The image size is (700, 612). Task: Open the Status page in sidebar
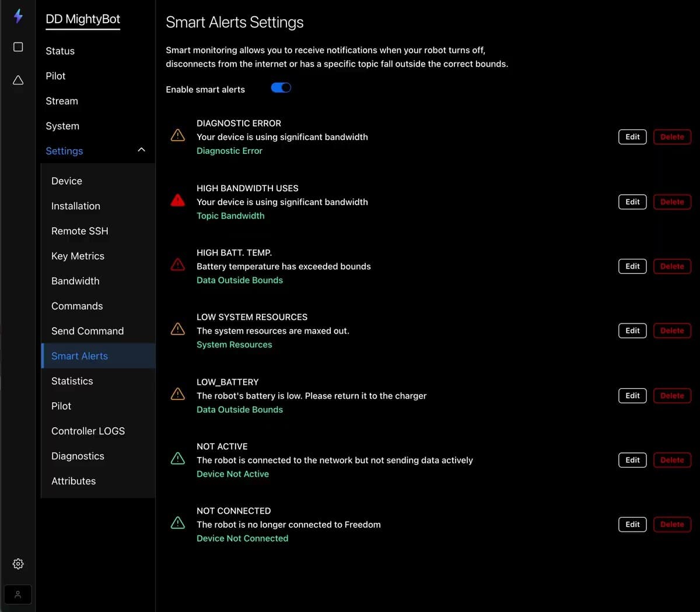pyautogui.click(x=60, y=51)
